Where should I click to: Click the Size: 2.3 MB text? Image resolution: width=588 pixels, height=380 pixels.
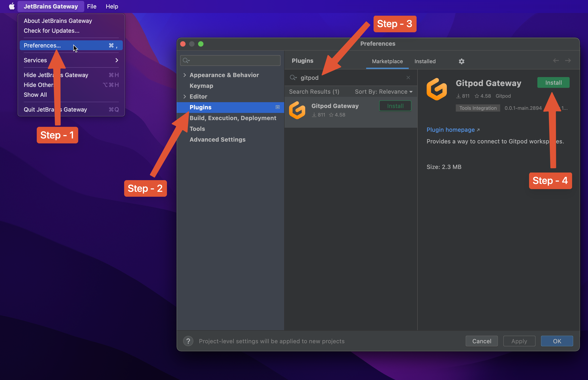tap(444, 167)
